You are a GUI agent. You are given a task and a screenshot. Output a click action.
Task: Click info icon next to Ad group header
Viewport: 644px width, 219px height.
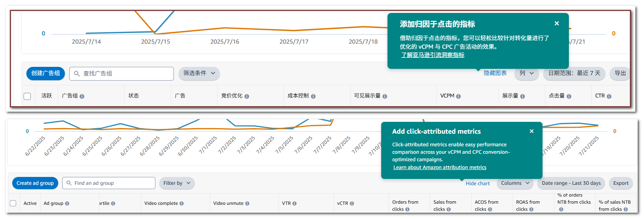pos(67,204)
